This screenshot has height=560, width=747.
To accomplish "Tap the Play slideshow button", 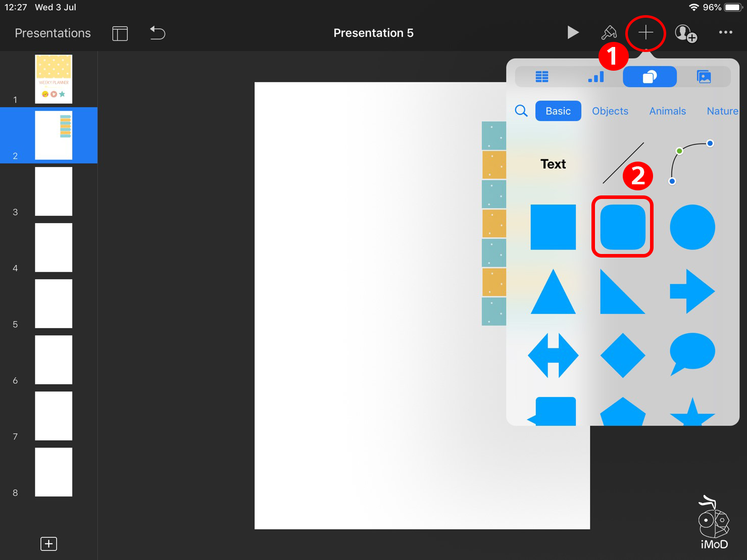I will pyautogui.click(x=572, y=33).
